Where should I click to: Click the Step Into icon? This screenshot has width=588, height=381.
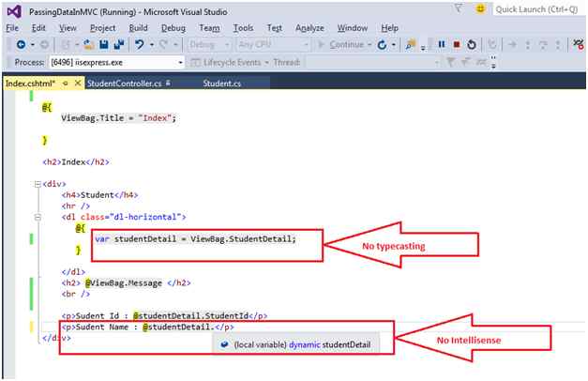(x=528, y=45)
